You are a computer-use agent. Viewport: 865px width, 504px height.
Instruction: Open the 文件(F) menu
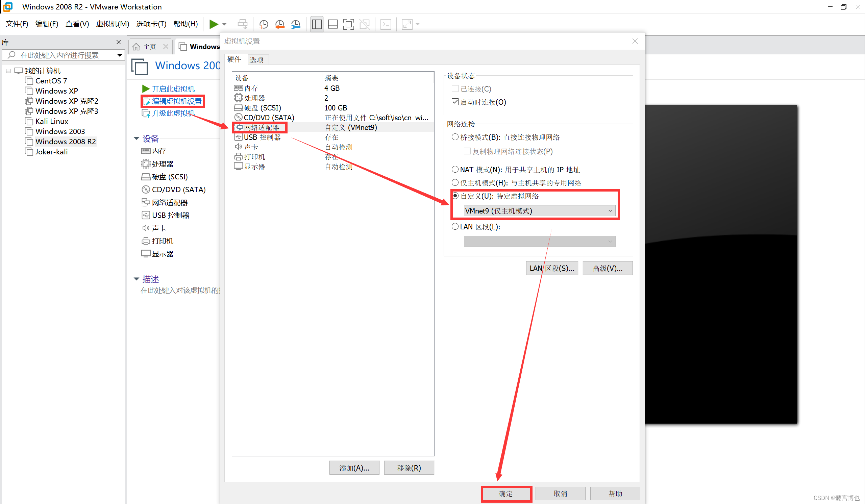[x=17, y=24]
